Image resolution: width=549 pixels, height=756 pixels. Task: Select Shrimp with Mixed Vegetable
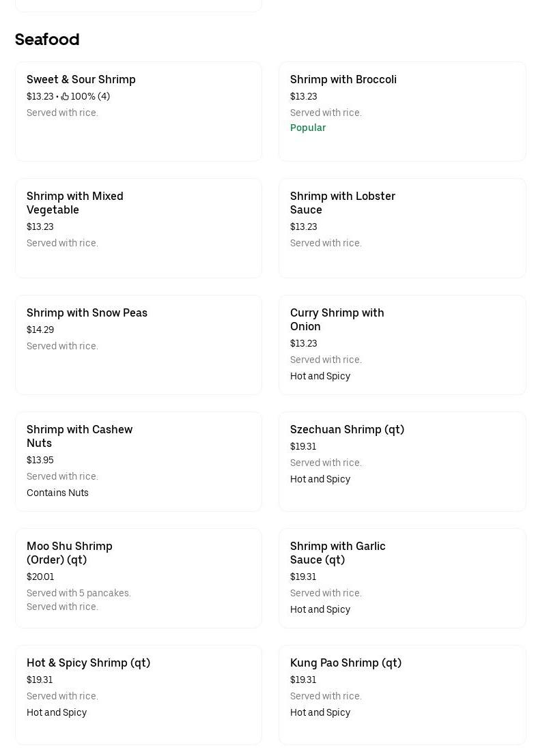point(139,228)
